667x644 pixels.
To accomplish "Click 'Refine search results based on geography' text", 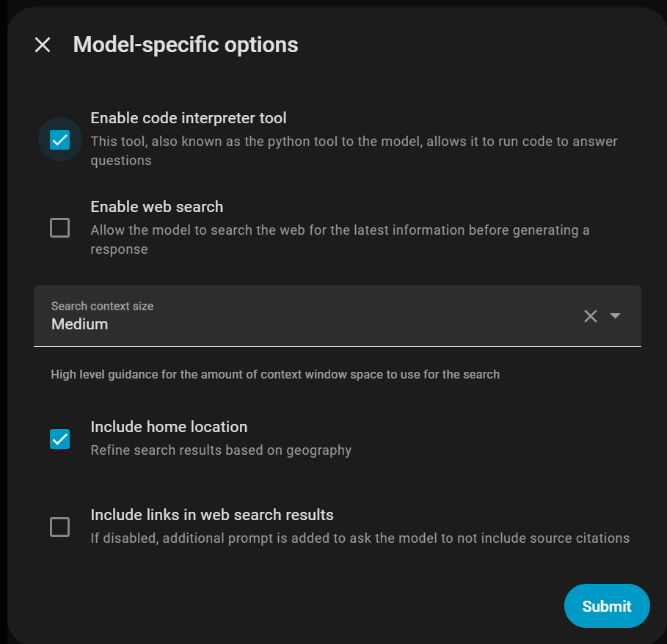I will pyautogui.click(x=221, y=450).
